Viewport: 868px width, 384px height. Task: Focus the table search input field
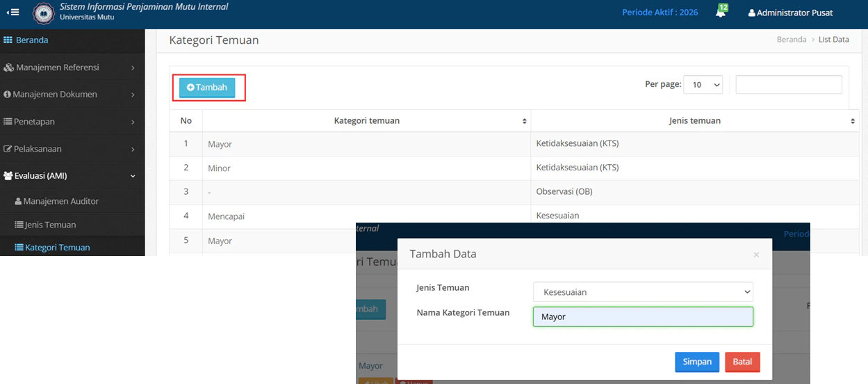(789, 85)
